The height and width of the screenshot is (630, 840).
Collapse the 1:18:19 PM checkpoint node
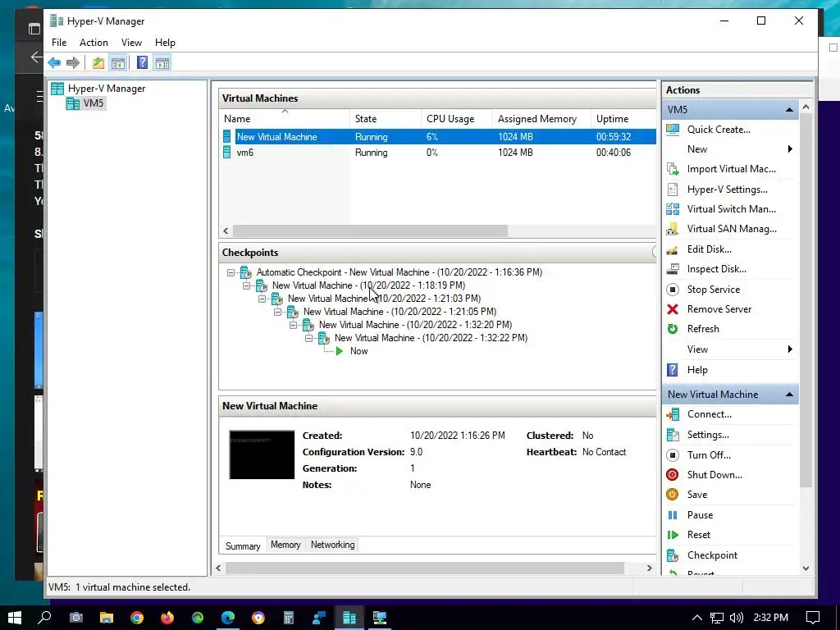point(246,285)
